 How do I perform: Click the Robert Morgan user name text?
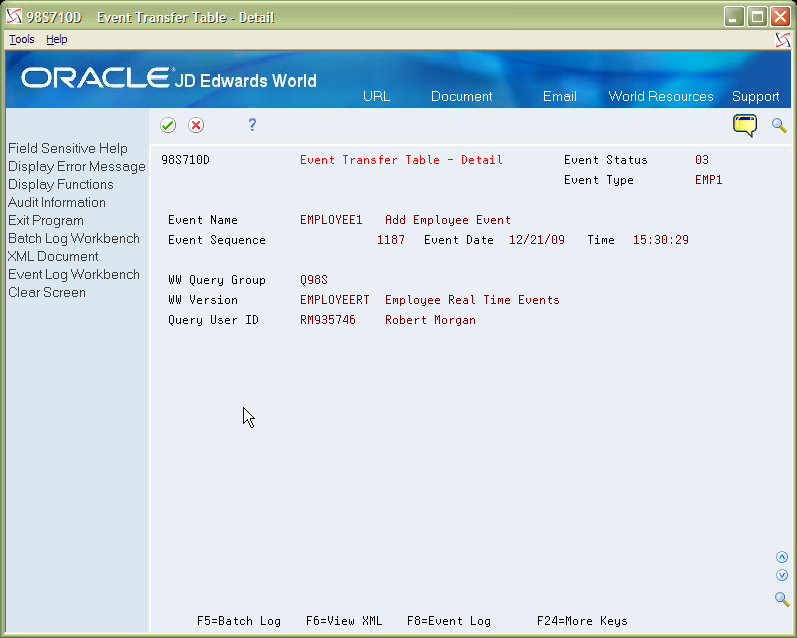[431, 320]
